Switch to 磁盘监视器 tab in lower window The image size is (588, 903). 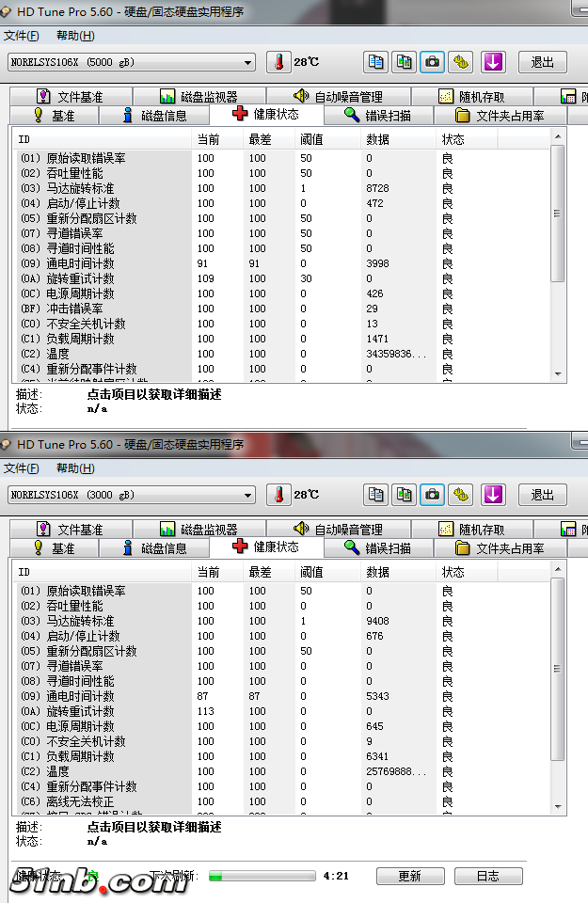(199, 529)
